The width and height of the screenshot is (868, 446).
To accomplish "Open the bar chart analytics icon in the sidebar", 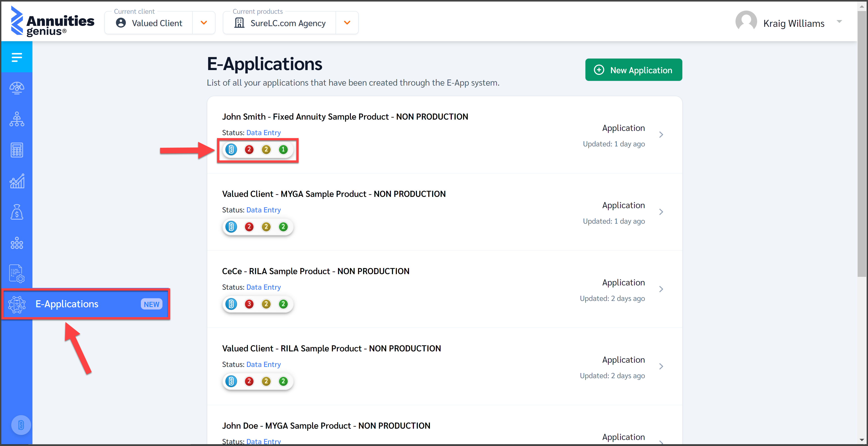I will point(17,181).
